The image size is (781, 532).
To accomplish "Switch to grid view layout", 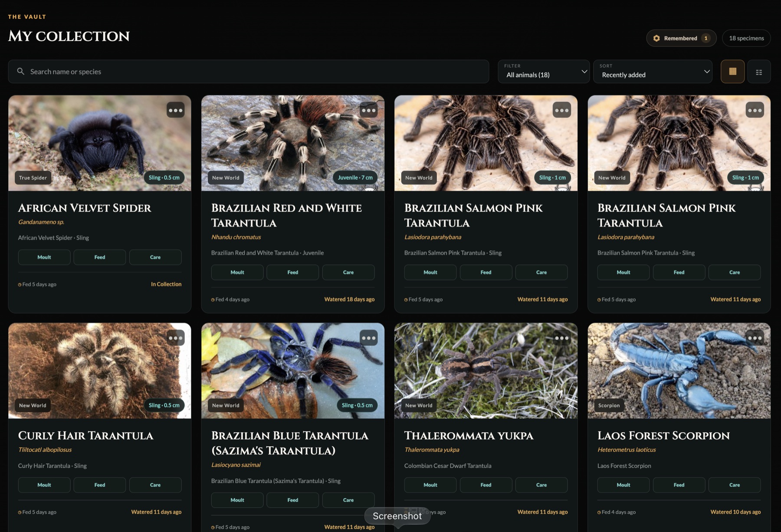I will click(732, 72).
